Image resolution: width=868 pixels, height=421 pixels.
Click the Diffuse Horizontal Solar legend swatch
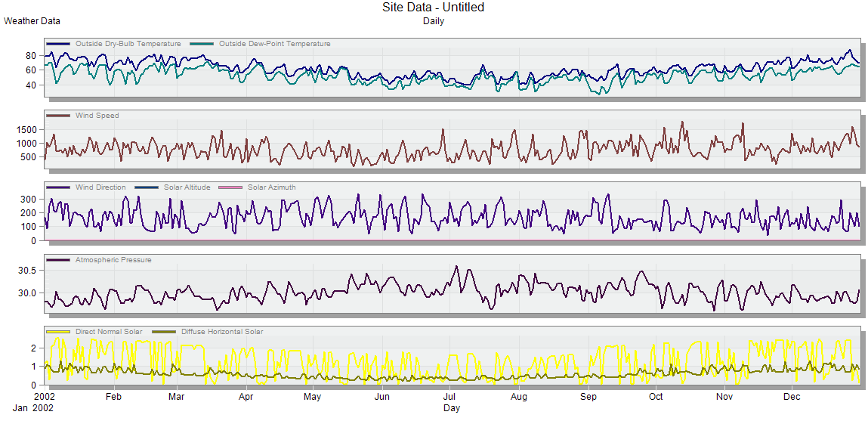coord(165,332)
